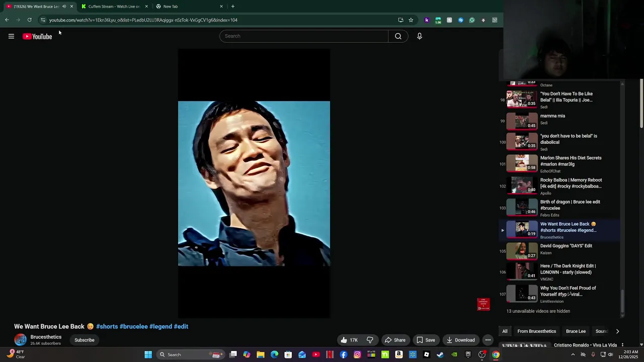The image size is (644, 362).
Task: Open the Brucesthetics channel name link
Action: (46, 337)
